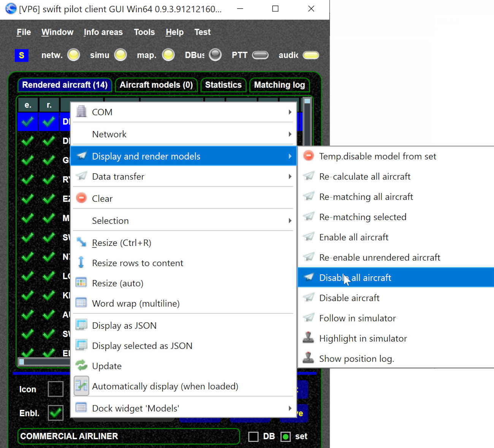494x448 pixels.
Task: Expand the Network submenu arrow
Action: click(x=290, y=134)
